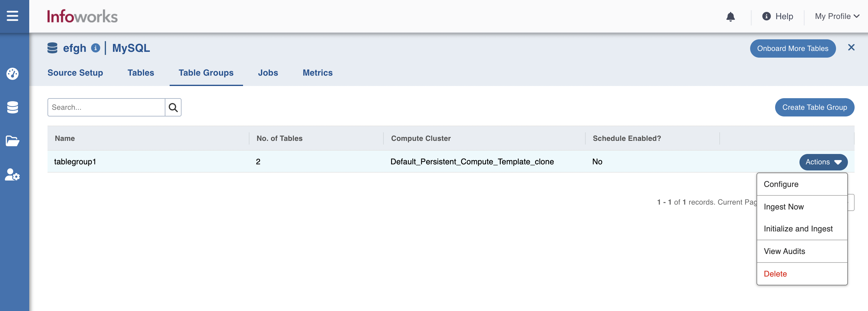This screenshot has width=868, height=311.
Task: Select Delete in the Actions menu
Action: (802, 274)
